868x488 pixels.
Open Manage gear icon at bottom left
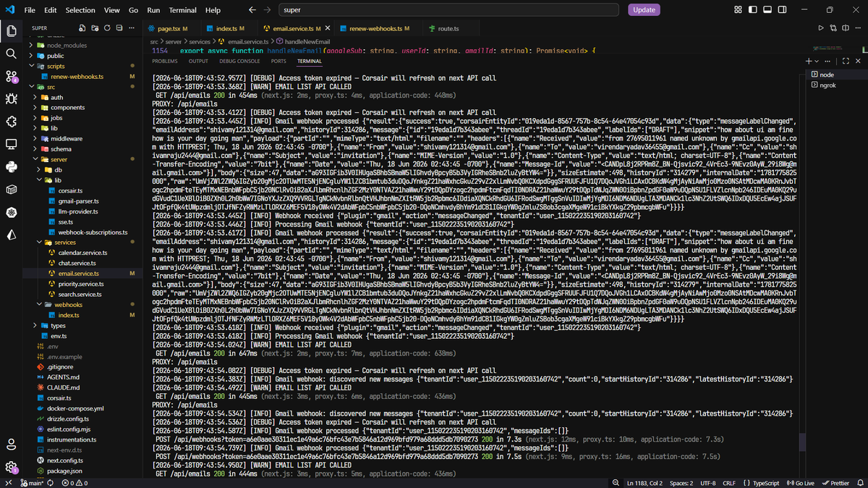click(11, 467)
